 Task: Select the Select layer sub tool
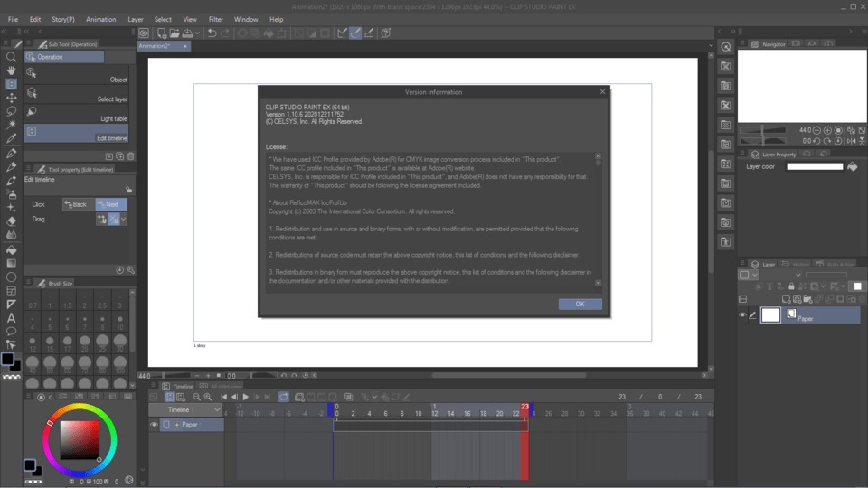pos(76,95)
